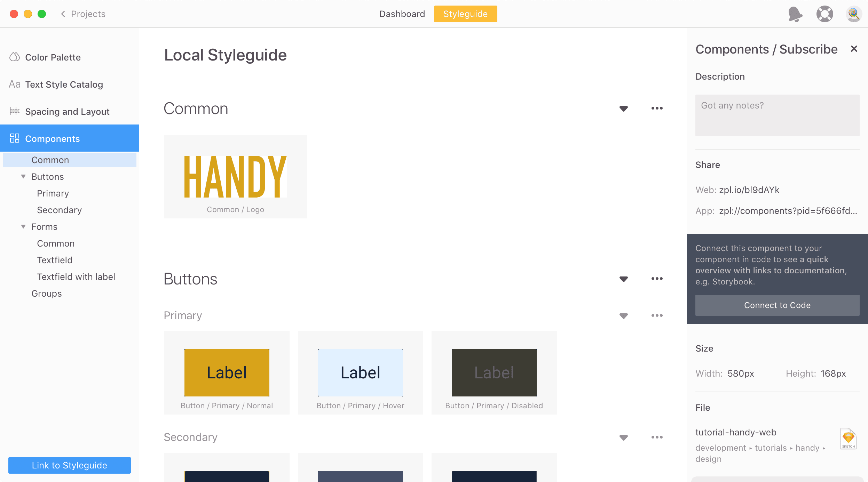Open the user profile avatar
Screen dimensions: 868x482
(854, 14)
